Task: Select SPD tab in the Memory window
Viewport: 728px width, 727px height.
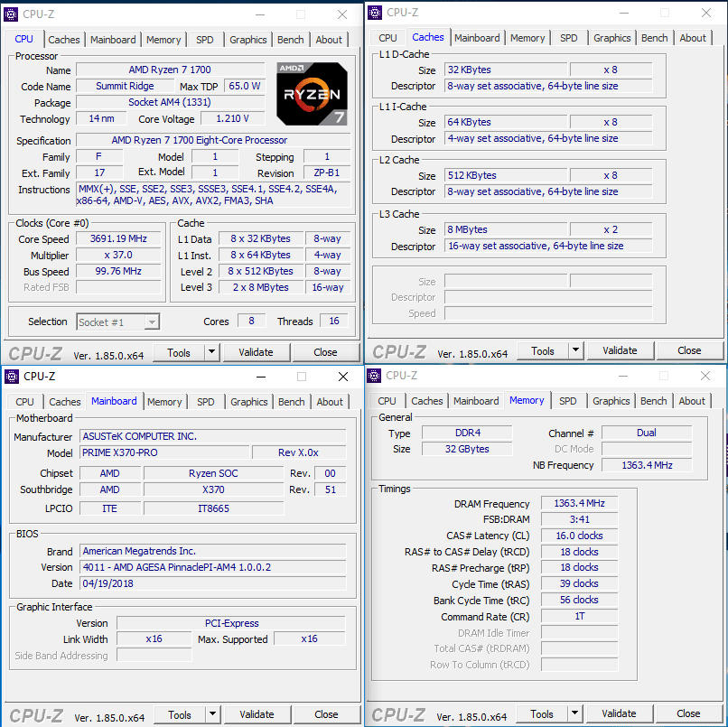Action: coord(568,401)
